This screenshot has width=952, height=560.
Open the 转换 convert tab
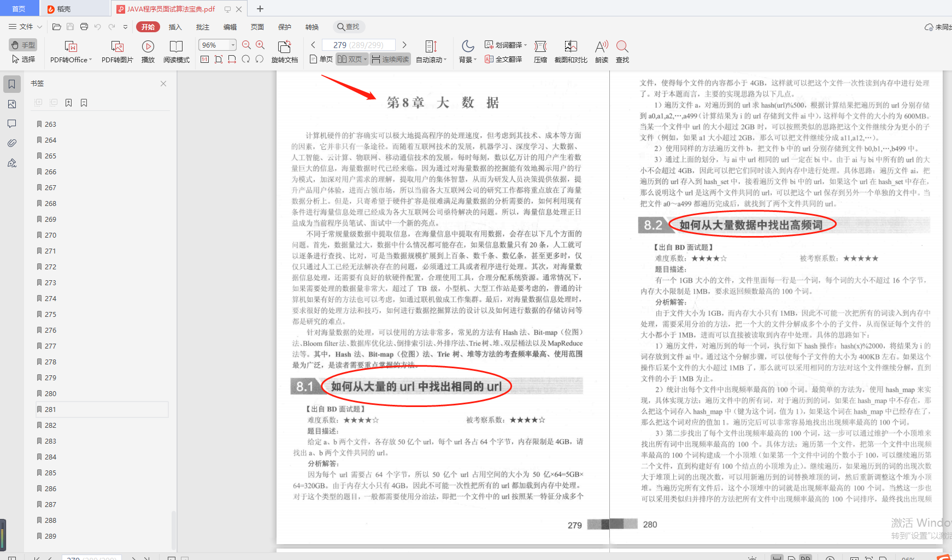[x=312, y=27]
